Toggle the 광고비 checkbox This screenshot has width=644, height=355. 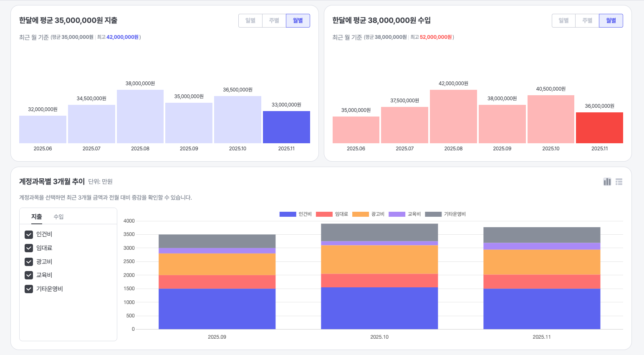(29, 262)
